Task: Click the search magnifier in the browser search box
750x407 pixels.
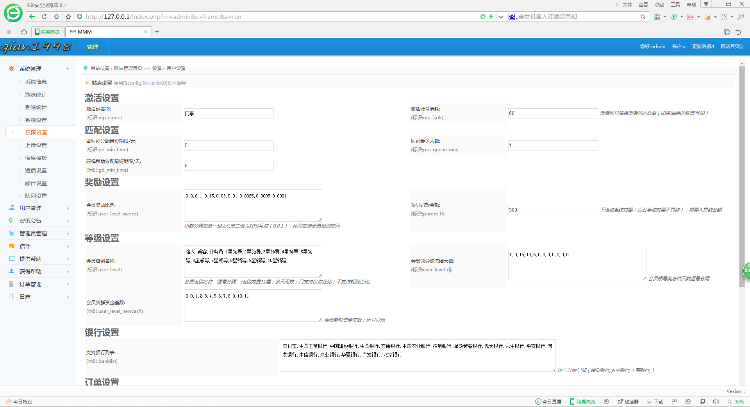Action: pos(643,17)
